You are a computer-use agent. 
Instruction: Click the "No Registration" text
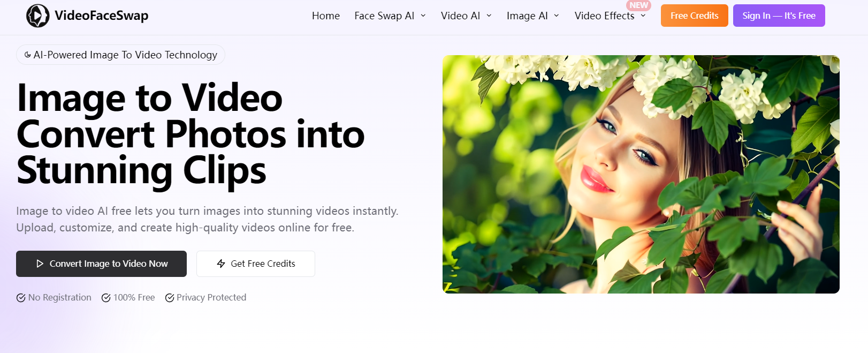(60, 297)
